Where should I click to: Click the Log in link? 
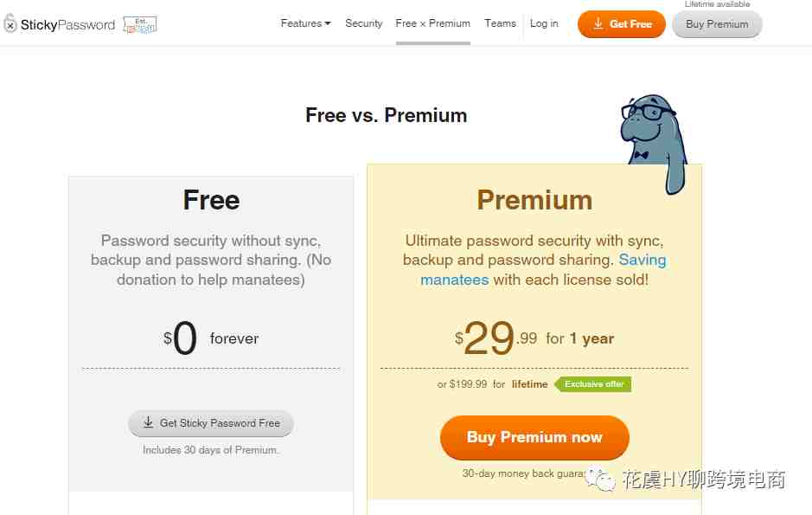point(544,23)
